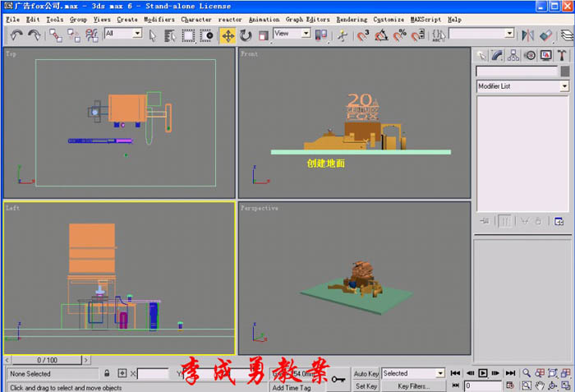The image size is (575, 392).
Task: Switch to the Create command panel tab
Action: tap(481, 55)
